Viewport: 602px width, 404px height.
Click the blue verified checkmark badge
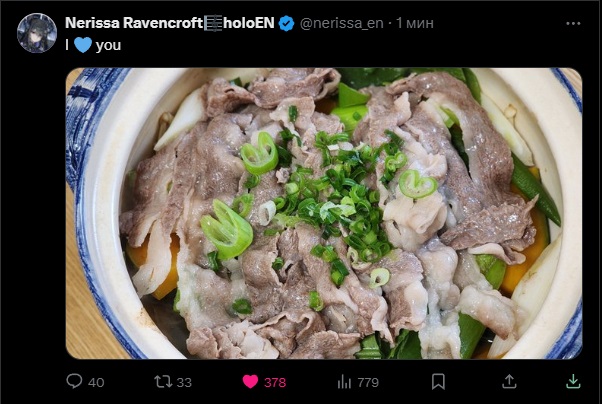coord(286,23)
